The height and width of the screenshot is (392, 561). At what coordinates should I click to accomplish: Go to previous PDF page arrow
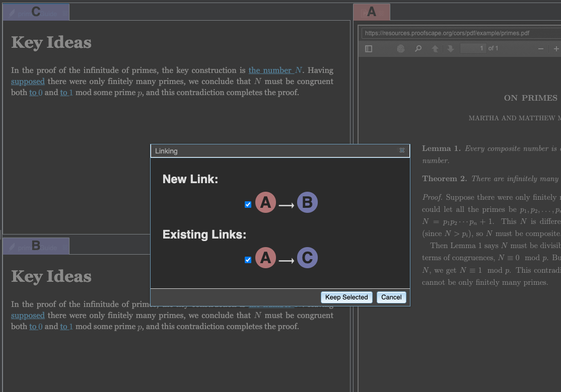pyautogui.click(x=435, y=49)
